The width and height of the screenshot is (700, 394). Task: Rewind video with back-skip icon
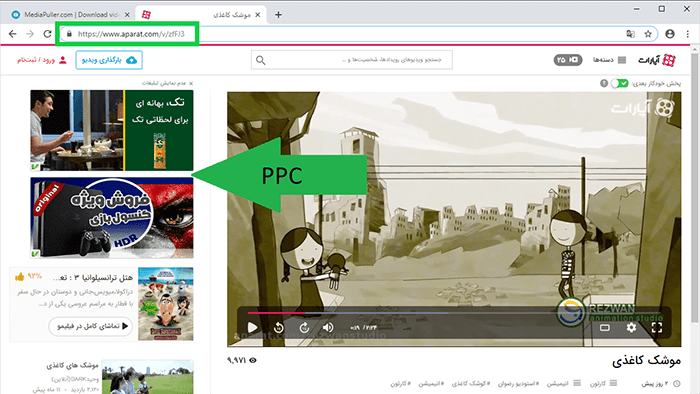[x=279, y=328]
